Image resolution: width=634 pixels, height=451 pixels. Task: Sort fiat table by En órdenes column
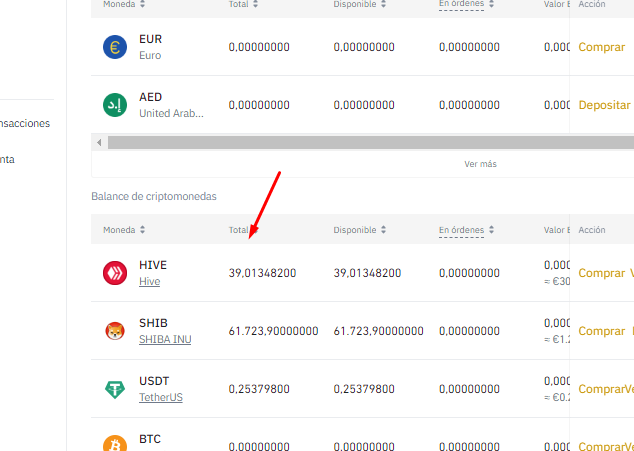[x=491, y=4]
